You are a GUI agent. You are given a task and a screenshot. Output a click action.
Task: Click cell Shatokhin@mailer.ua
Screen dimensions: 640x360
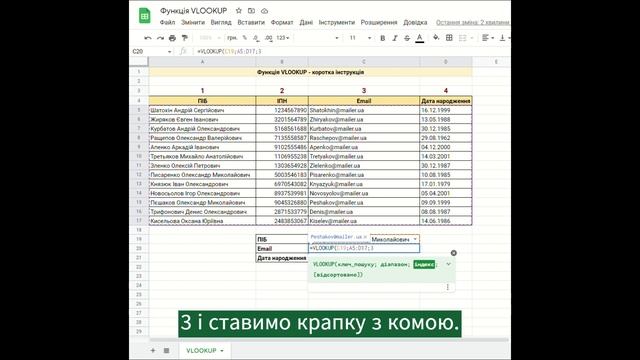(364, 110)
